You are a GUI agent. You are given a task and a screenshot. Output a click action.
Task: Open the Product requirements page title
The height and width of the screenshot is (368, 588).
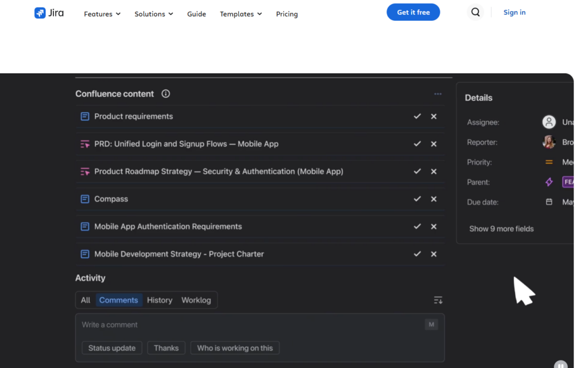point(133,116)
